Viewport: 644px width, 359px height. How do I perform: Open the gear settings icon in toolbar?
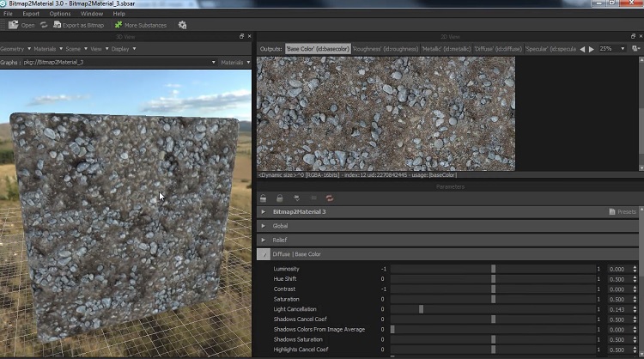click(182, 25)
